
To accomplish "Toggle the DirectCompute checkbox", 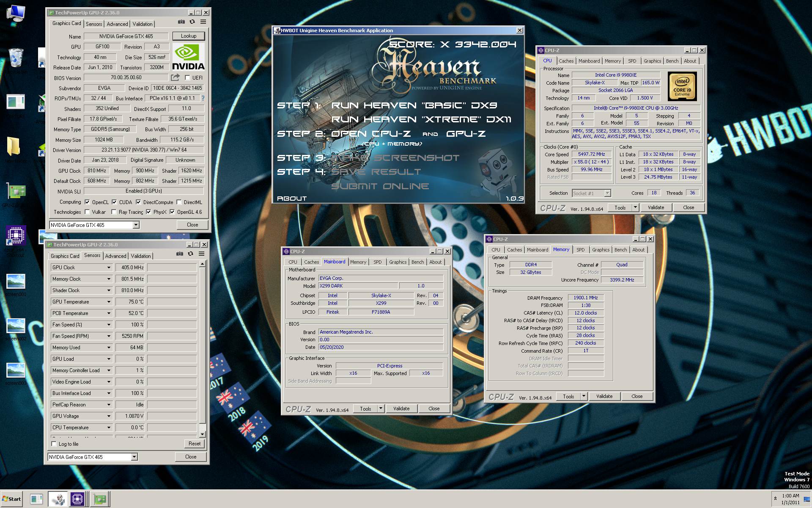I will tap(138, 202).
